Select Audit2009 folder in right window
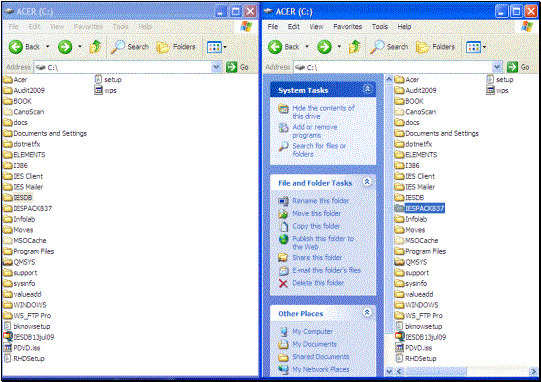The width and height of the screenshot is (541, 382). pyautogui.click(x=415, y=90)
